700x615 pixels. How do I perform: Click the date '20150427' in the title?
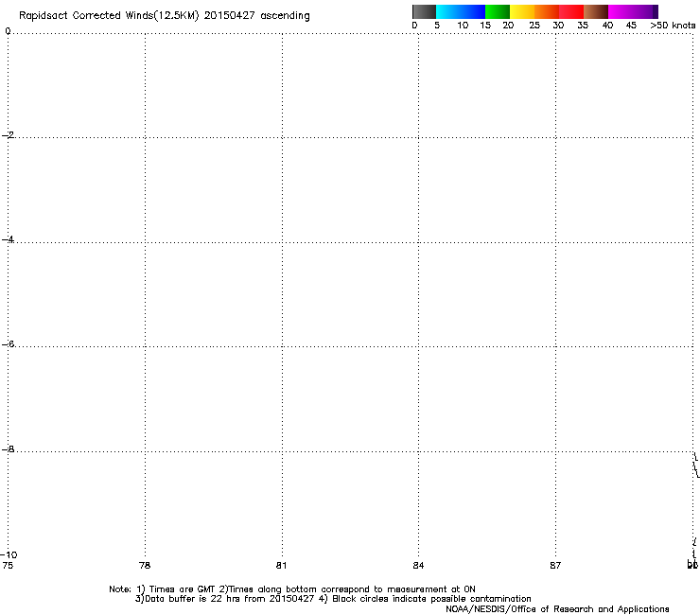tap(229, 15)
